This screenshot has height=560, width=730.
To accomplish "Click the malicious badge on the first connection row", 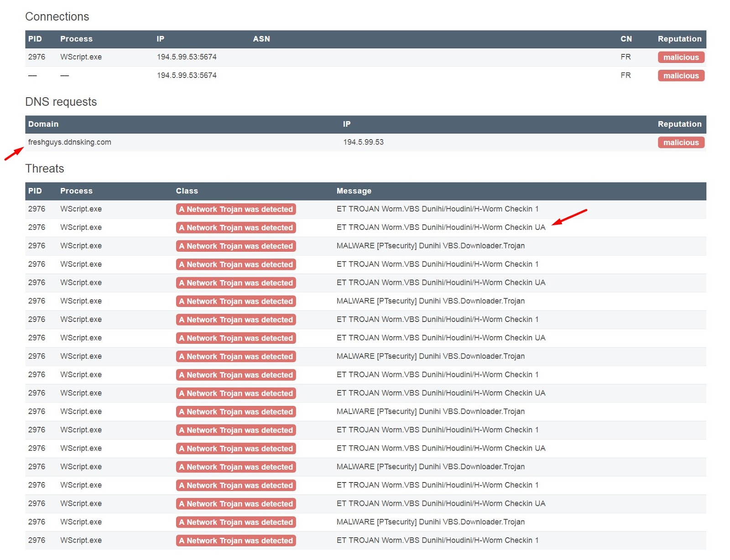I will tap(681, 57).
